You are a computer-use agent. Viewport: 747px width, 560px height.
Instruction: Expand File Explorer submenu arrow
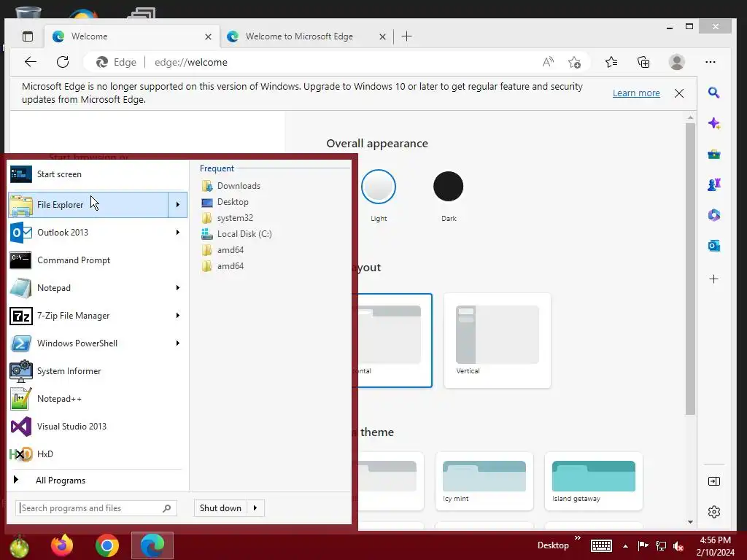[x=178, y=205]
